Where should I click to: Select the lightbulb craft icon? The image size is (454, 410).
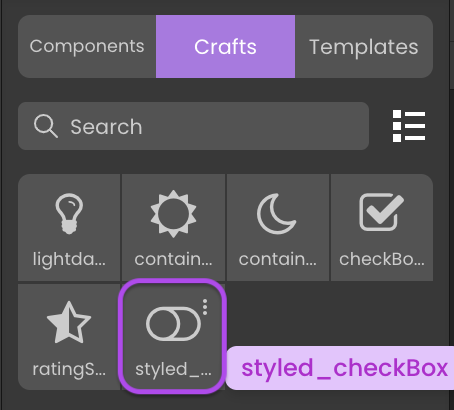coord(69,214)
